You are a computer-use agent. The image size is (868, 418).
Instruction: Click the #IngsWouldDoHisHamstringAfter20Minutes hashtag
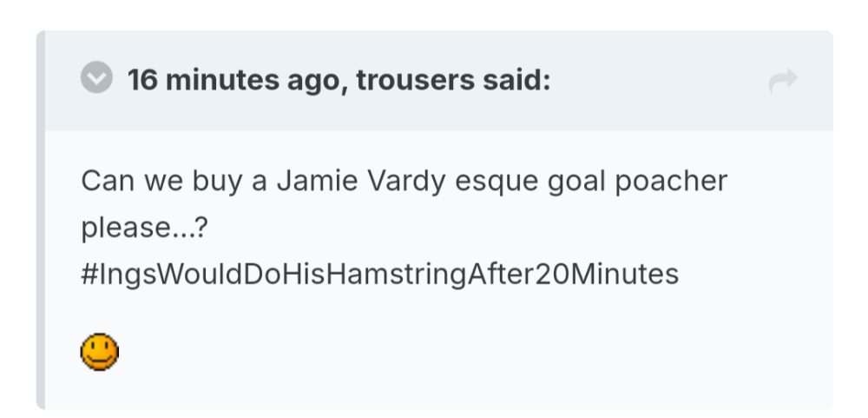pos(379,275)
